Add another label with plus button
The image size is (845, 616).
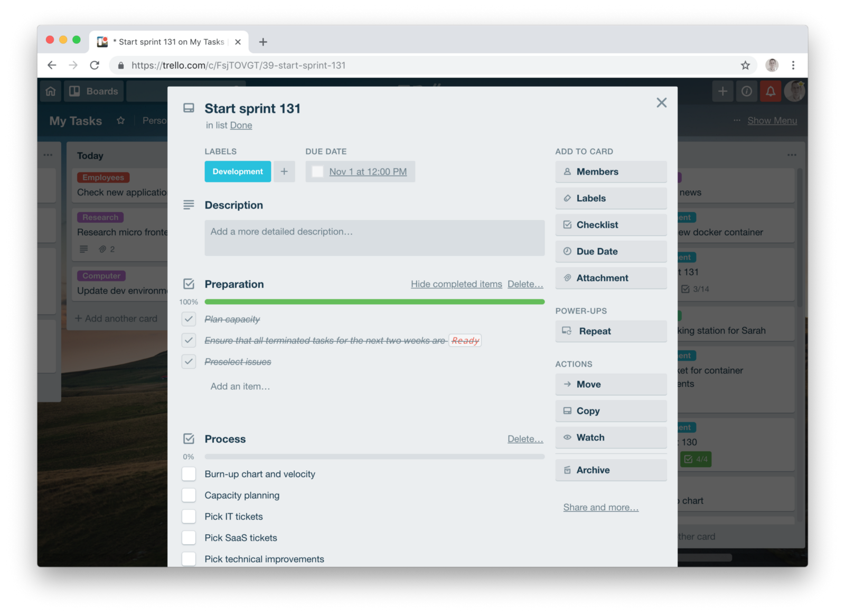[x=284, y=172]
